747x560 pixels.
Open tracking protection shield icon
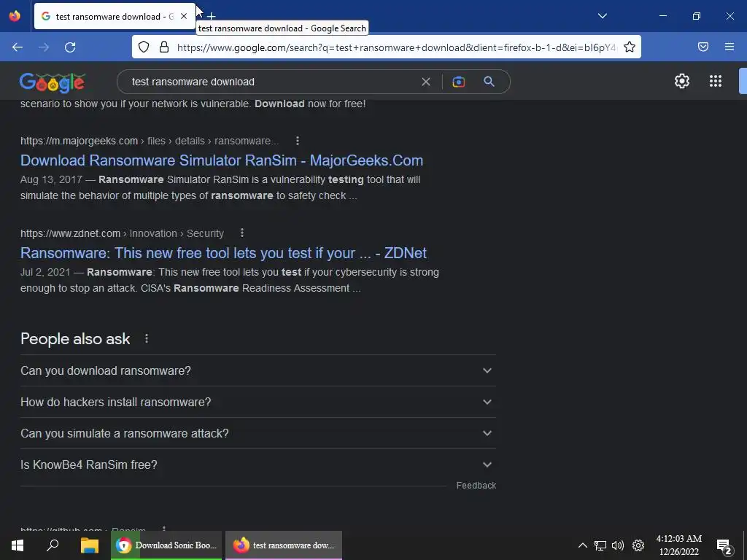(x=144, y=47)
